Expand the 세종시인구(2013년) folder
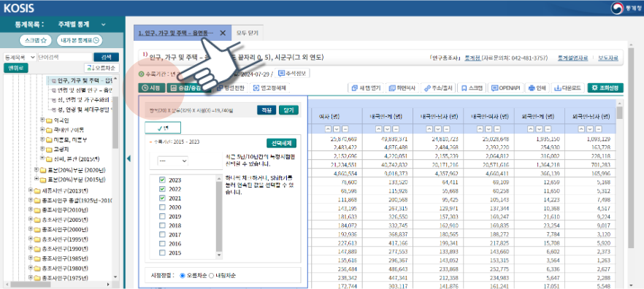 31,190
